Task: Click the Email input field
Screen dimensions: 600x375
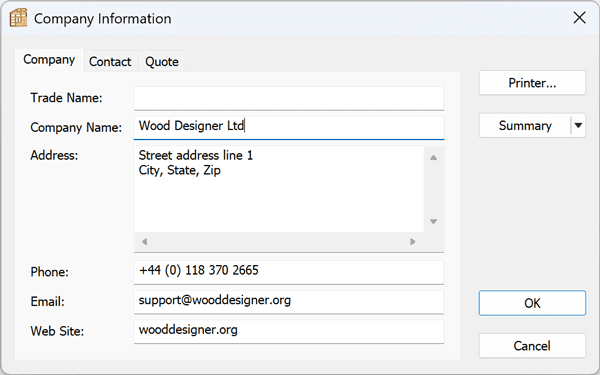Action: click(x=289, y=302)
